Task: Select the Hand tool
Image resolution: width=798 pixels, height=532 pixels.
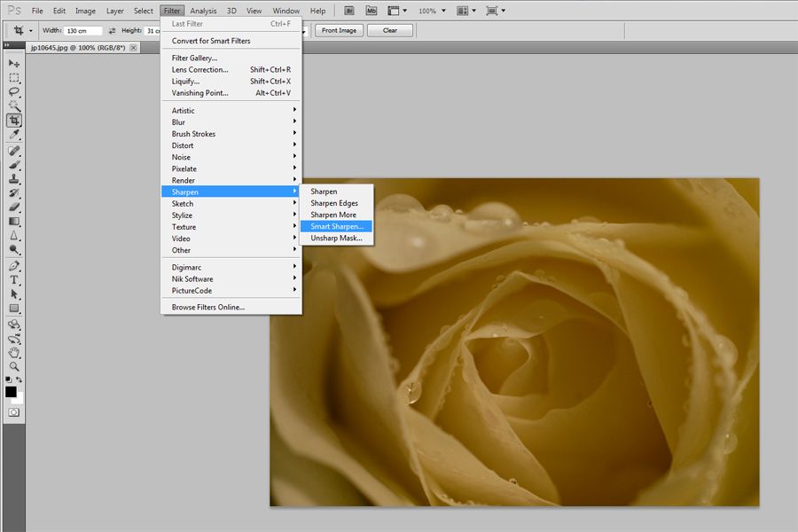Action: (13, 353)
